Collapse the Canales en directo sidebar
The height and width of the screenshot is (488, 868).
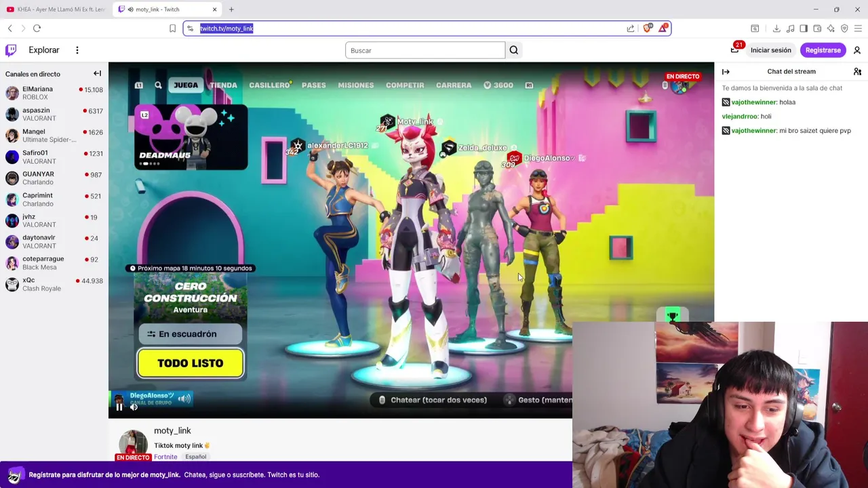97,73
